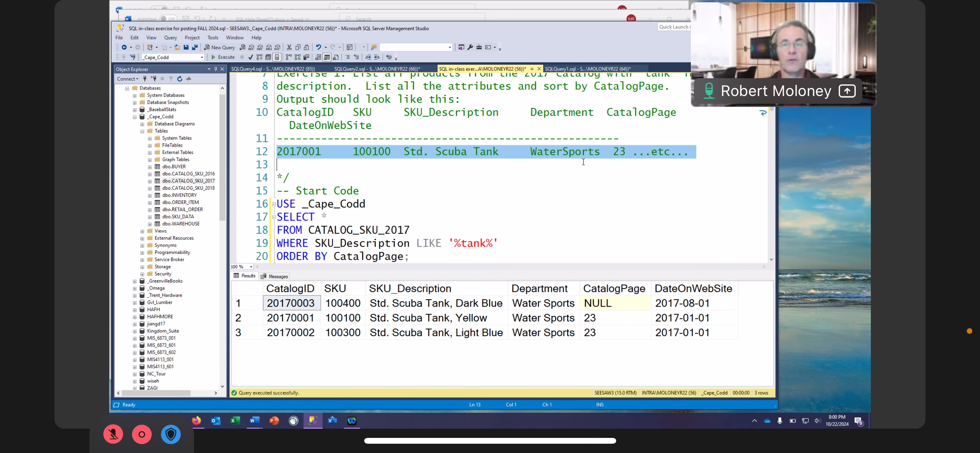Click Save file icon in toolbar
This screenshot has width=980, height=453.
pyautogui.click(x=186, y=47)
